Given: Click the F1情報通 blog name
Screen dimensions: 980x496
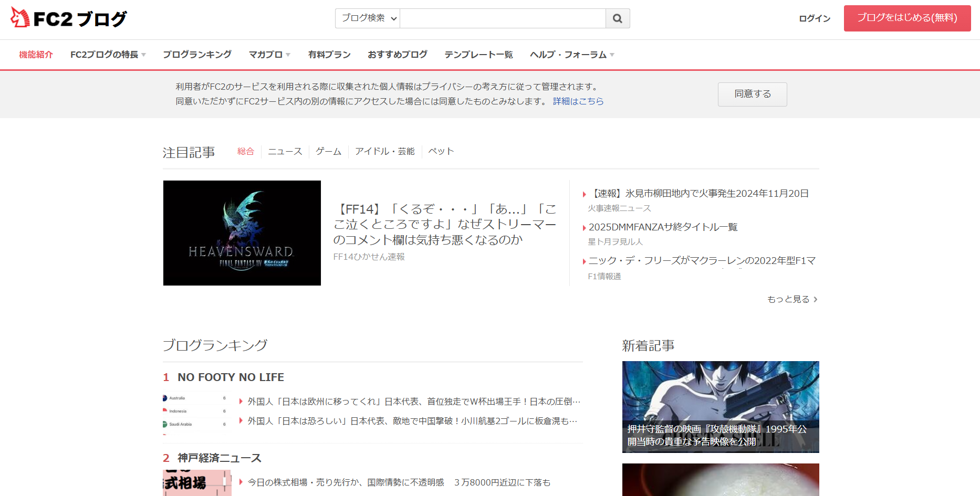Looking at the screenshot, I should coord(604,276).
